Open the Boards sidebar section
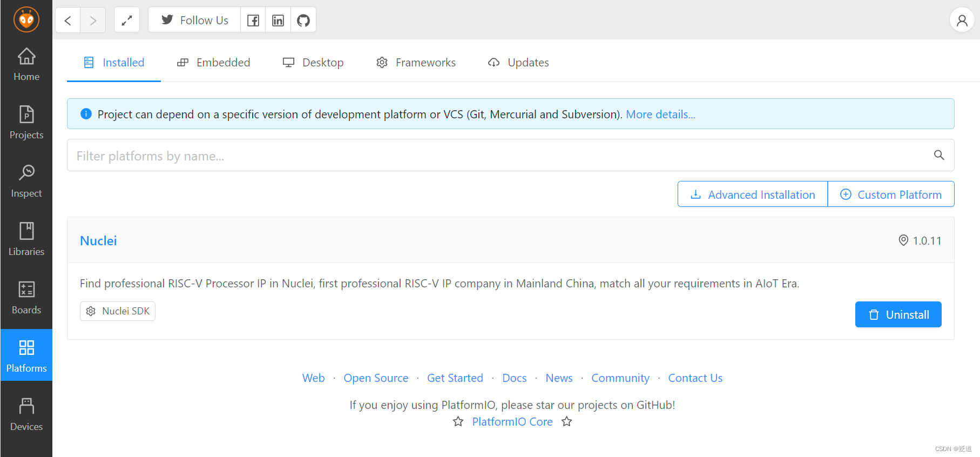This screenshot has width=980, height=457. point(26,298)
